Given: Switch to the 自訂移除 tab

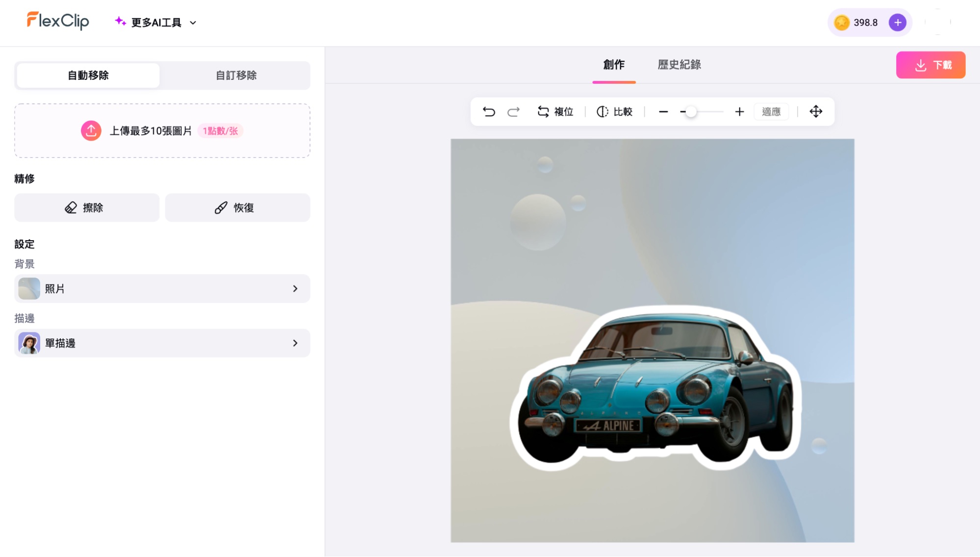Looking at the screenshot, I should [x=236, y=76].
